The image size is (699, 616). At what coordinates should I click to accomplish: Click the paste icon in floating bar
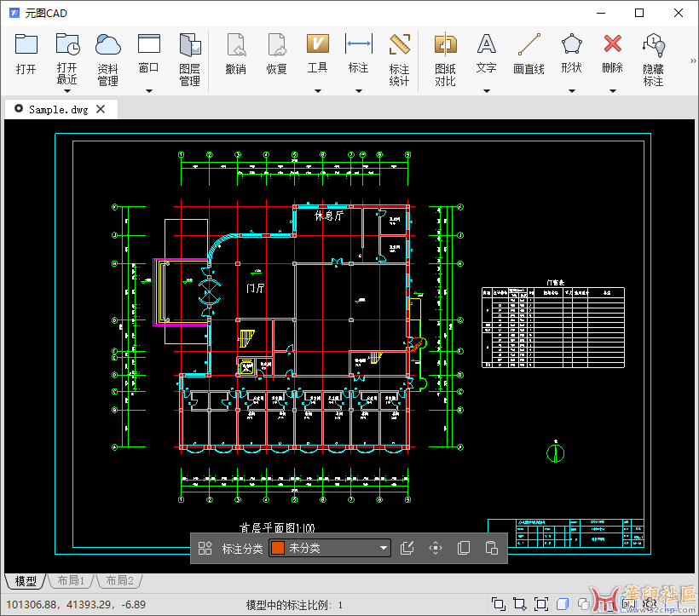pos(491,548)
